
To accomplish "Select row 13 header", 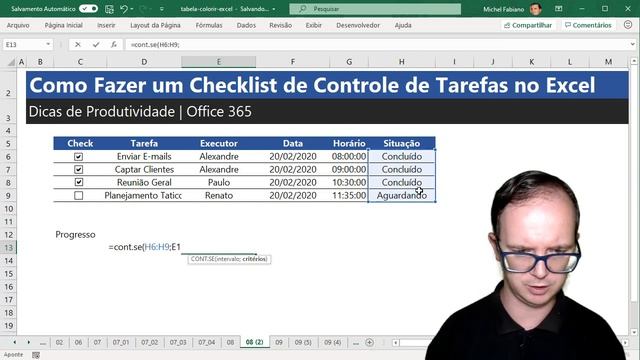I will (9, 247).
